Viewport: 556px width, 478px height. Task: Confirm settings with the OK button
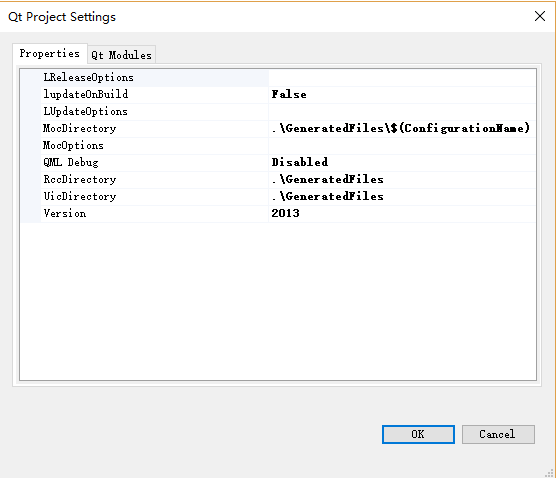point(418,434)
